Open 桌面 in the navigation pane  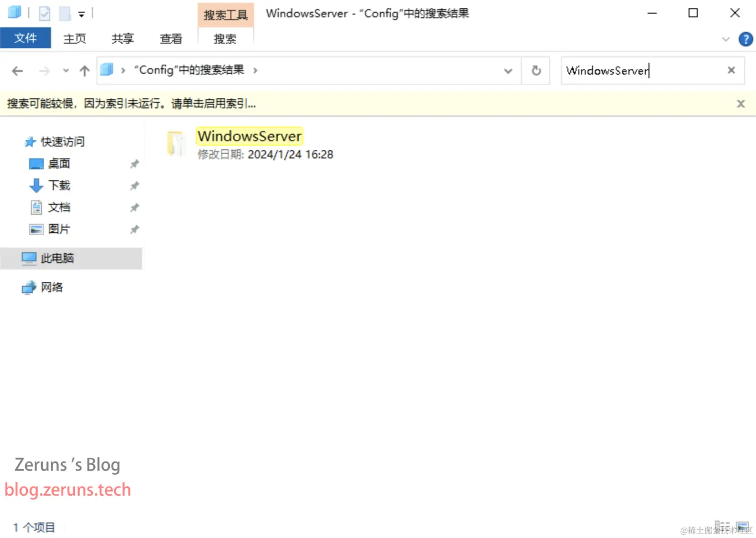coord(59,164)
